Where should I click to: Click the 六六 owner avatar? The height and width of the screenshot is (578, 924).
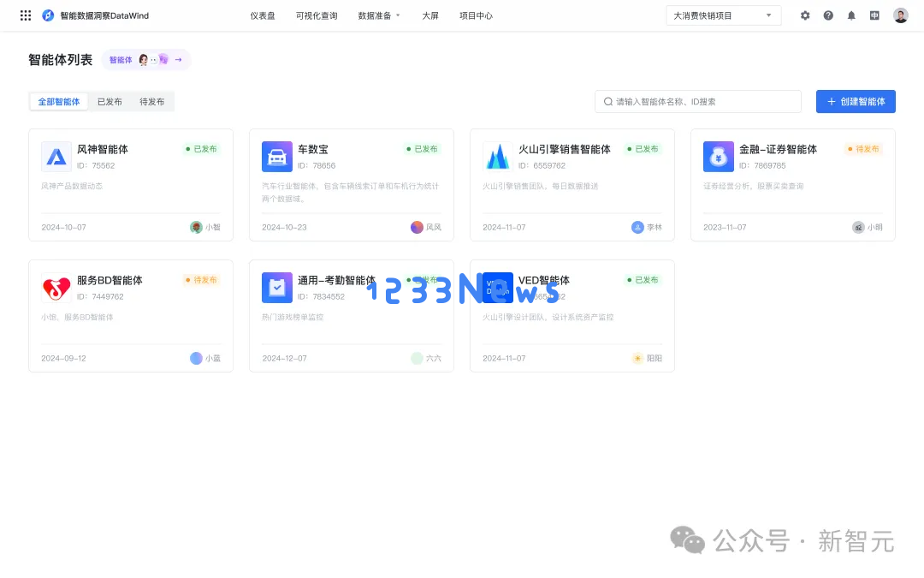point(417,358)
